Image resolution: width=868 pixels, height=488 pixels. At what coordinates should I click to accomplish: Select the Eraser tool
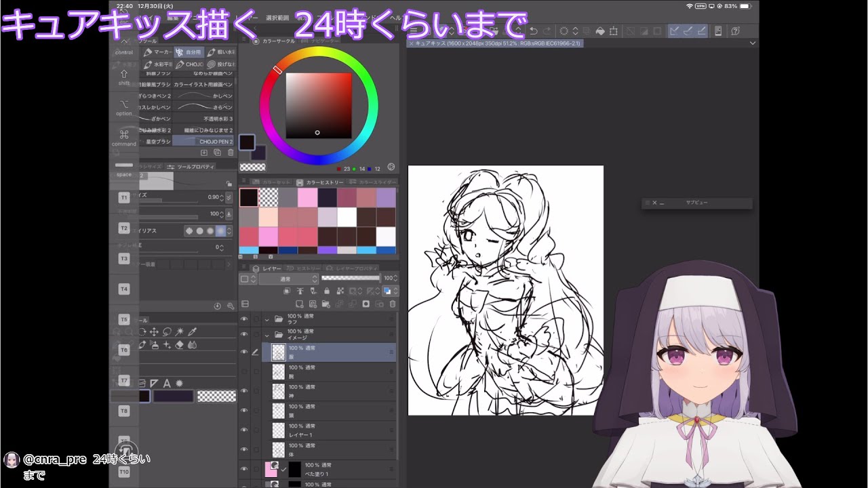coord(179,344)
